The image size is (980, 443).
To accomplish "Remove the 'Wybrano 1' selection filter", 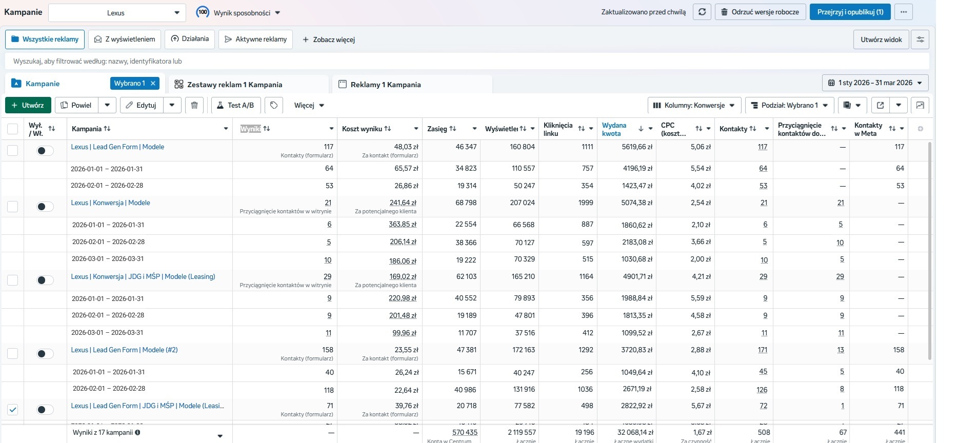I will pos(153,83).
